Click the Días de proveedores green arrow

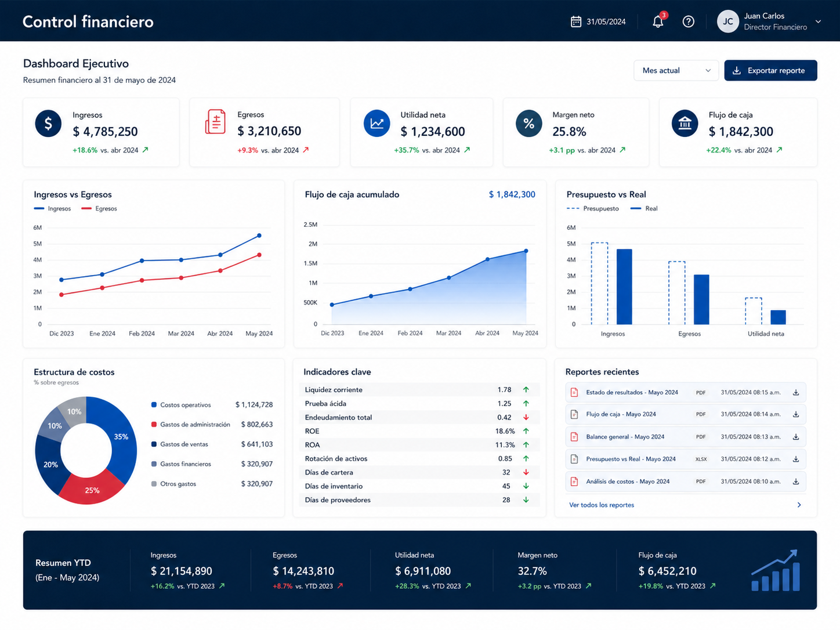point(526,500)
